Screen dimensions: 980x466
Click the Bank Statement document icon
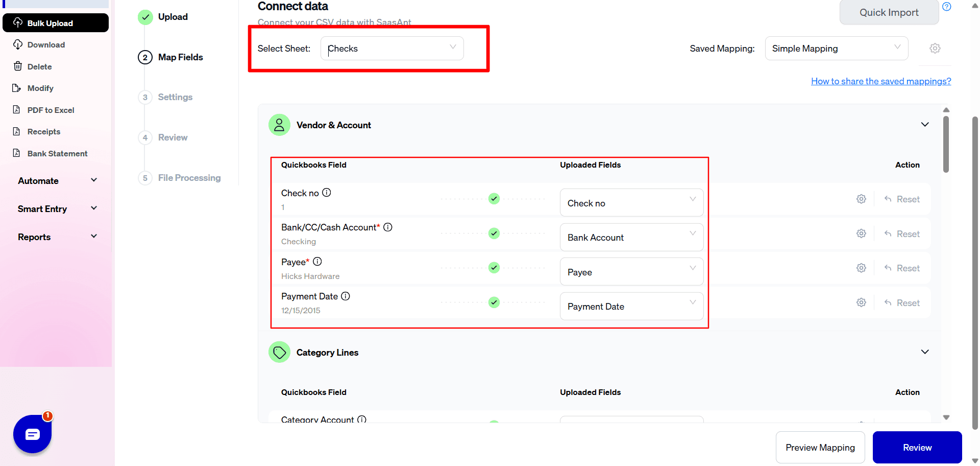tap(17, 153)
